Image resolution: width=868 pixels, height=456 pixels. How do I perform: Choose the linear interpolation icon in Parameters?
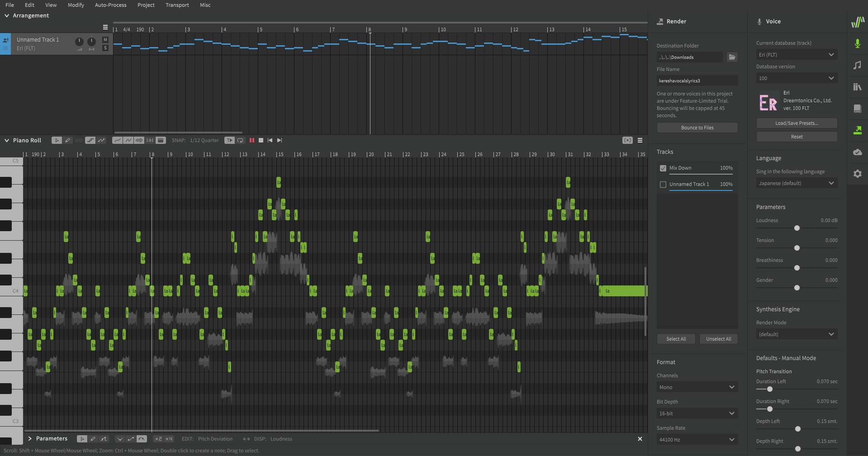131,439
